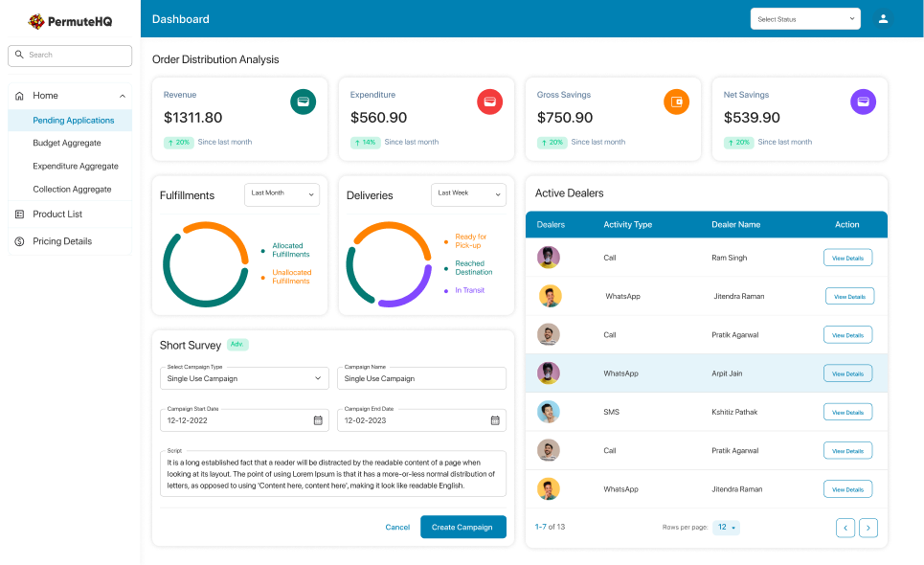Screen dimensions: 924x565
Task: Open the Campaign End Date calendar icon
Action: point(495,420)
